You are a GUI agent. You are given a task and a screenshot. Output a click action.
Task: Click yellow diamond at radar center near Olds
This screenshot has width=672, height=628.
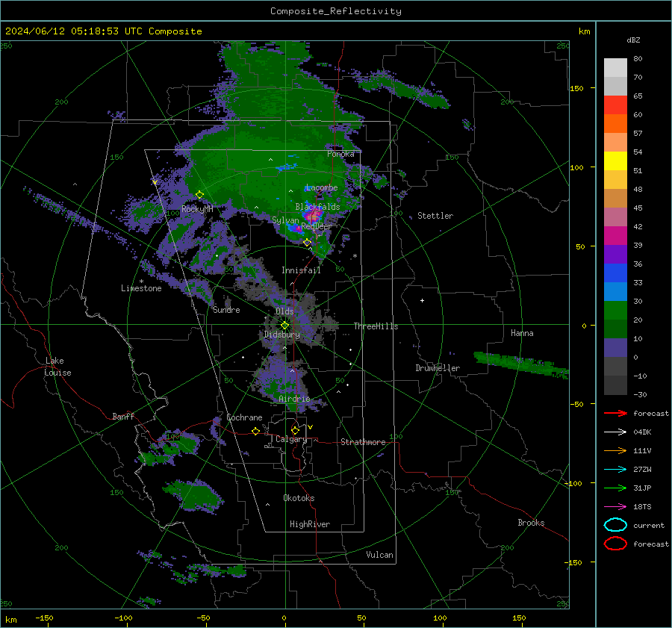284,326
